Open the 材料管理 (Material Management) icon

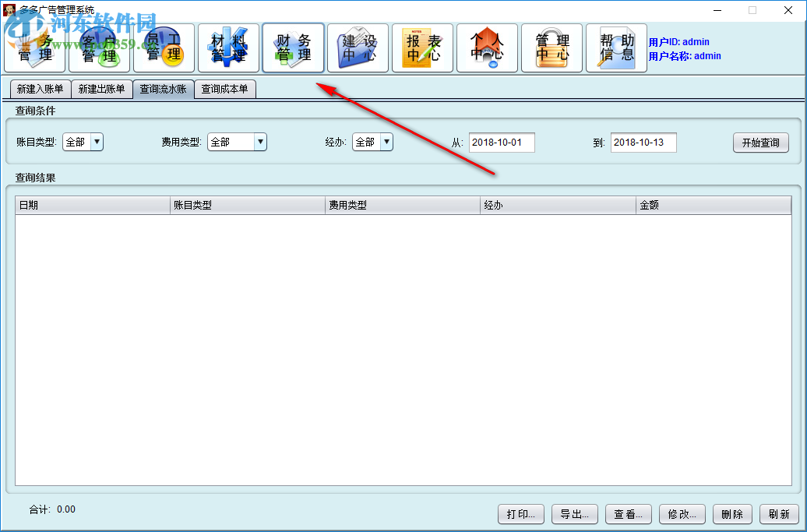tap(228, 48)
